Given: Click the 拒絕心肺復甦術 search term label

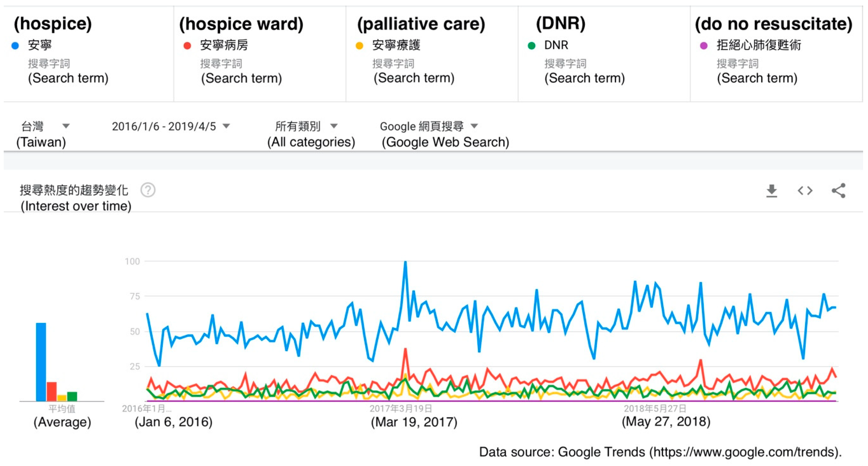Looking at the screenshot, I should 758,45.
